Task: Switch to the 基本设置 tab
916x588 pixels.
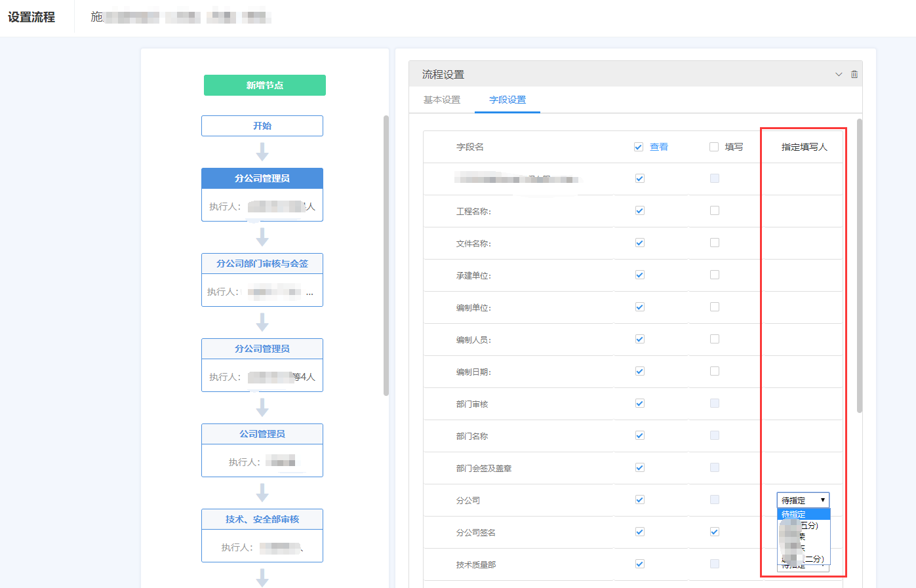Action: click(441, 101)
